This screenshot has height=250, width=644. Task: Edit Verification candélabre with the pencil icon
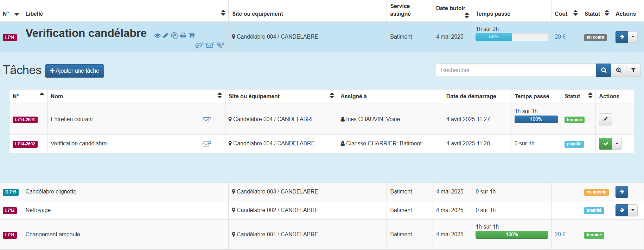tap(166, 35)
